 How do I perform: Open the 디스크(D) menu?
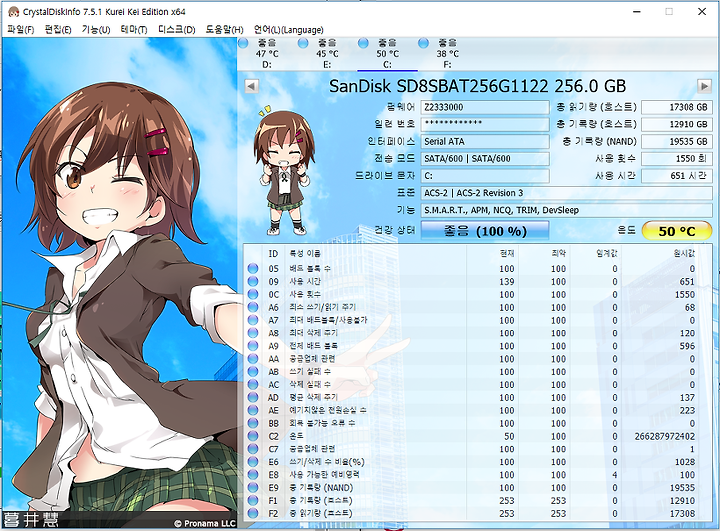176,30
